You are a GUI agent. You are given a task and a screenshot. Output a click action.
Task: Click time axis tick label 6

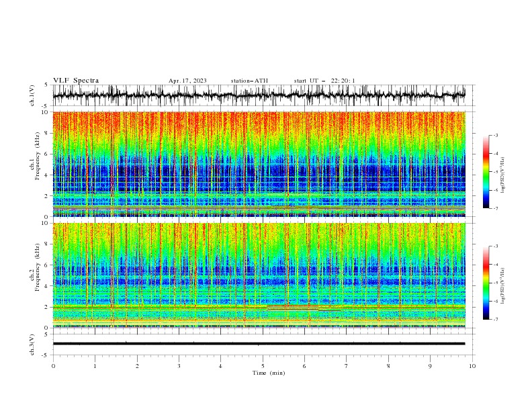[304, 366]
